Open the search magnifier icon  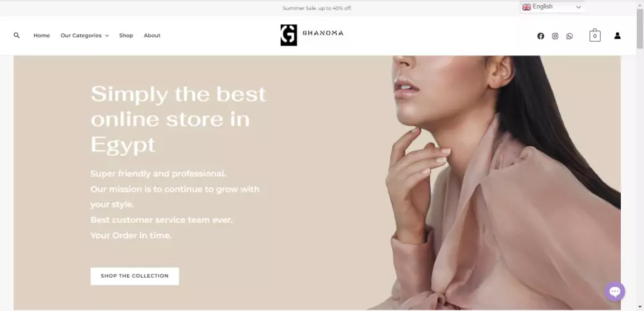[x=17, y=35]
